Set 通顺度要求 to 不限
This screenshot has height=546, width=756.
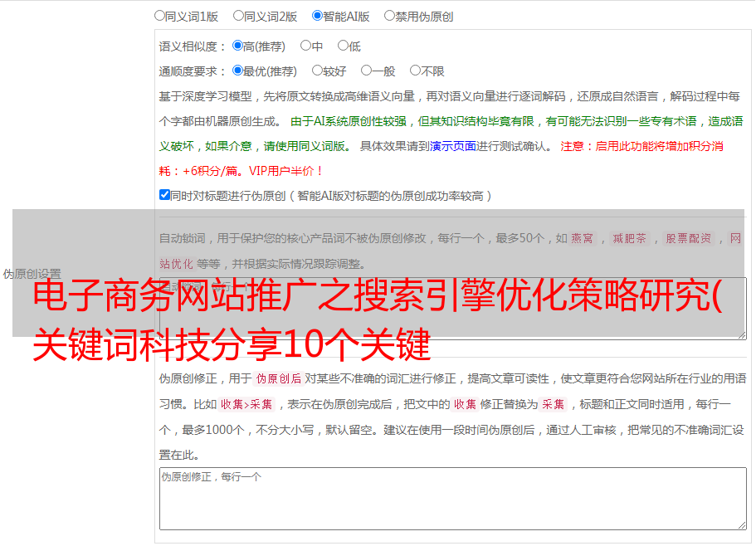[x=415, y=71]
